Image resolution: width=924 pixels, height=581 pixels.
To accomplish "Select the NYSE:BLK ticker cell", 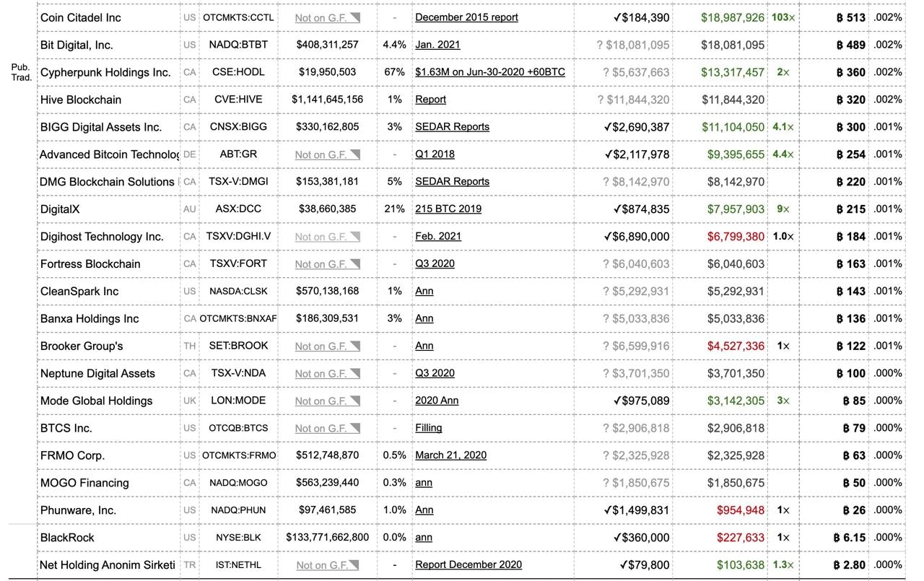I will [x=239, y=537].
